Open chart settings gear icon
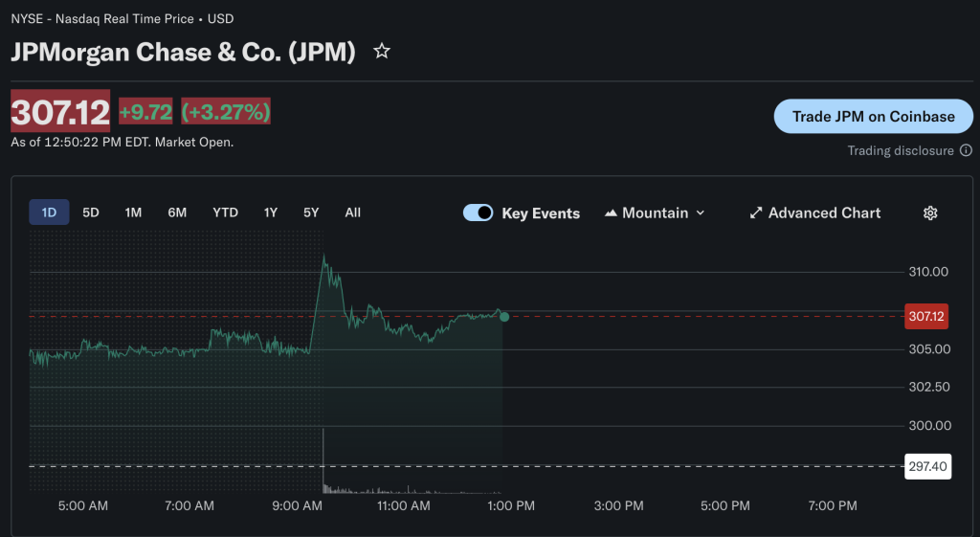This screenshot has width=980, height=537. [930, 213]
